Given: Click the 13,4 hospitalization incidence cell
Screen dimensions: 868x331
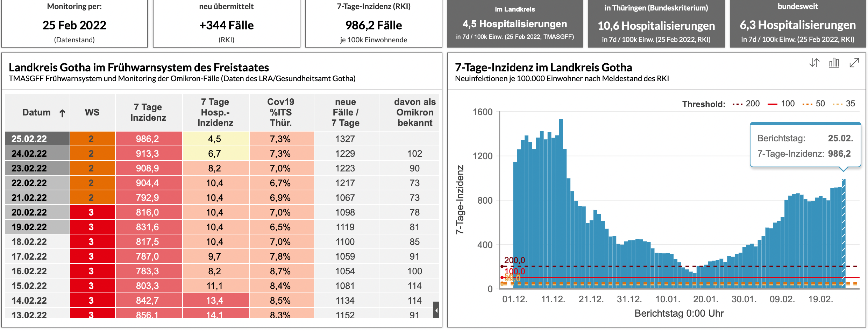Looking at the screenshot, I should click(x=216, y=300).
